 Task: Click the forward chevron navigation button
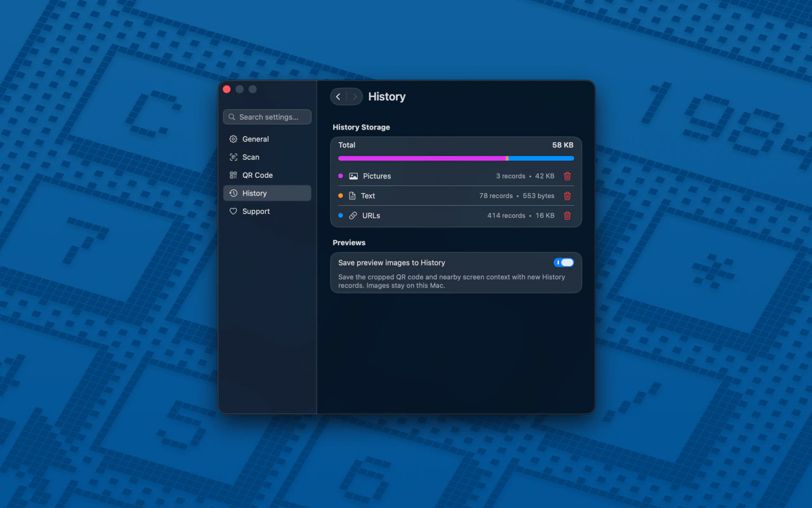click(x=355, y=97)
